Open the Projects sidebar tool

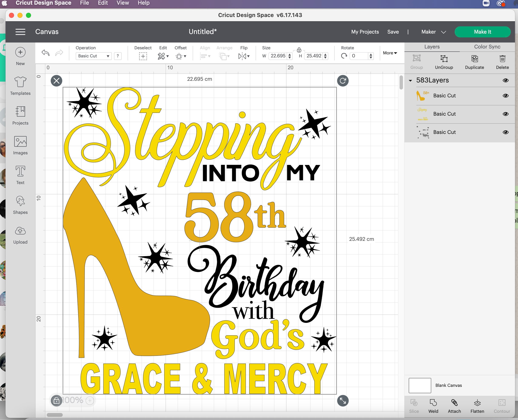point(20,116)
